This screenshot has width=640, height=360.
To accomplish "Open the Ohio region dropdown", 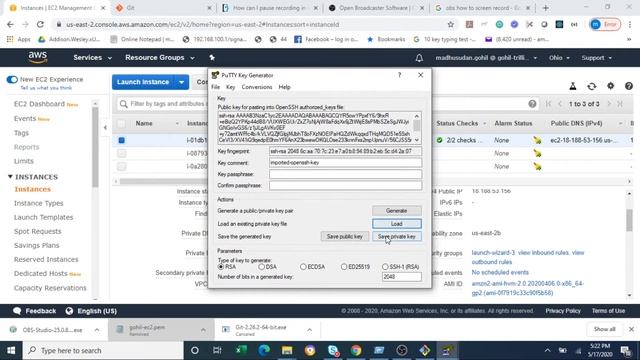I will (559, 58).
